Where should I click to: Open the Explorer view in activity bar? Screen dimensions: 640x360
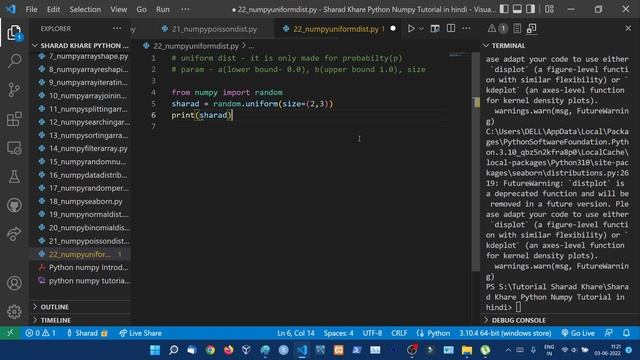14,33
